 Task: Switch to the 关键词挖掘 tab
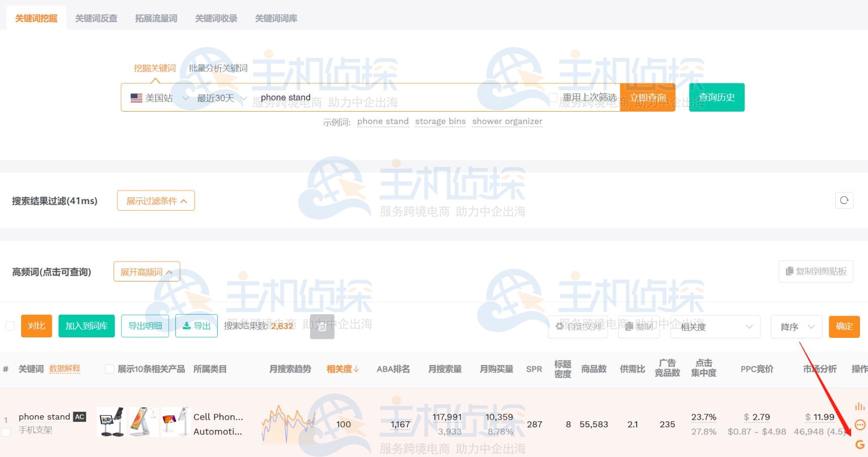coord(36,18)
